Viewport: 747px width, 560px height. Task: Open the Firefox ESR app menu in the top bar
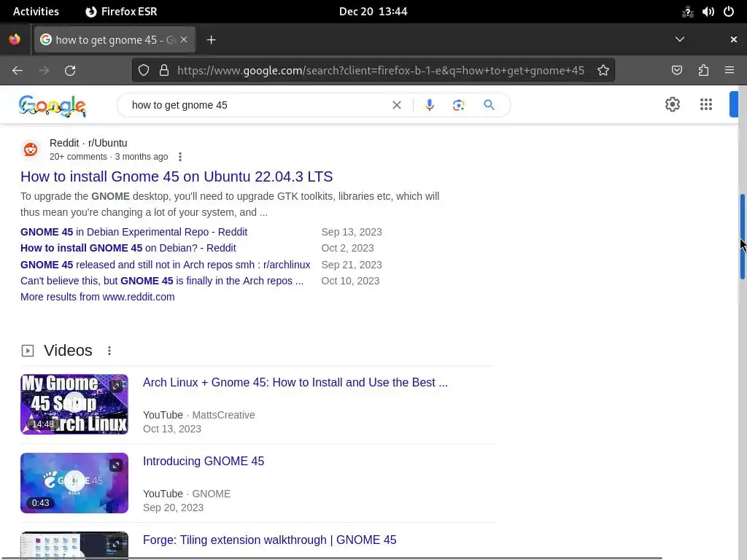(121, 12)
